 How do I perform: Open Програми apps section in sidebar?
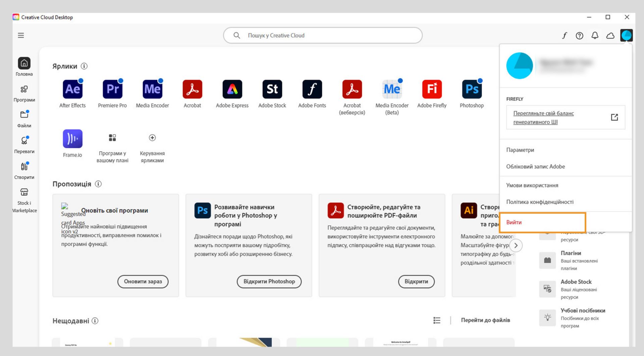pos(24,93)
